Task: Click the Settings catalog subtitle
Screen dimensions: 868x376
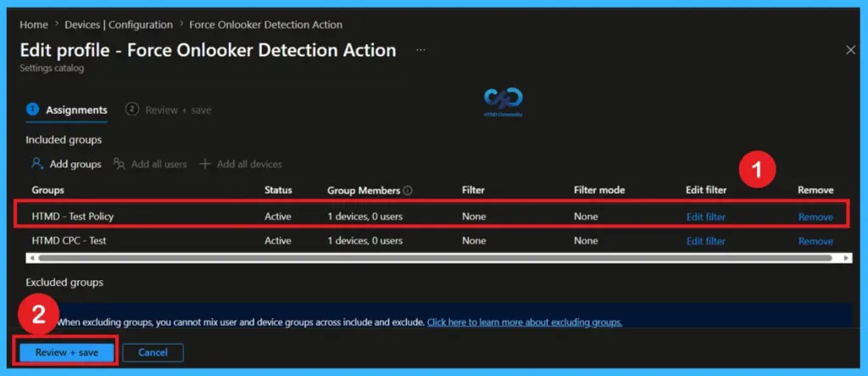Action: [x=52, y=69]
